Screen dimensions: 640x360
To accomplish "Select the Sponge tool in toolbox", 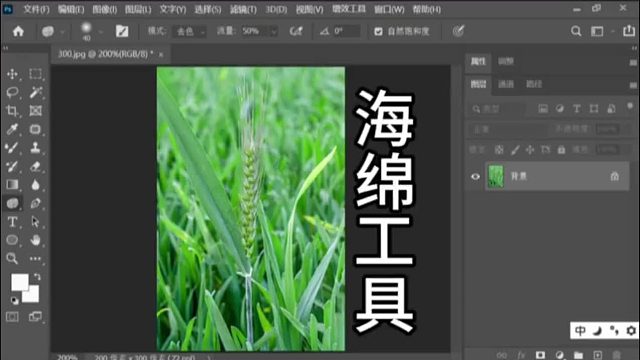I will (12, 203).
